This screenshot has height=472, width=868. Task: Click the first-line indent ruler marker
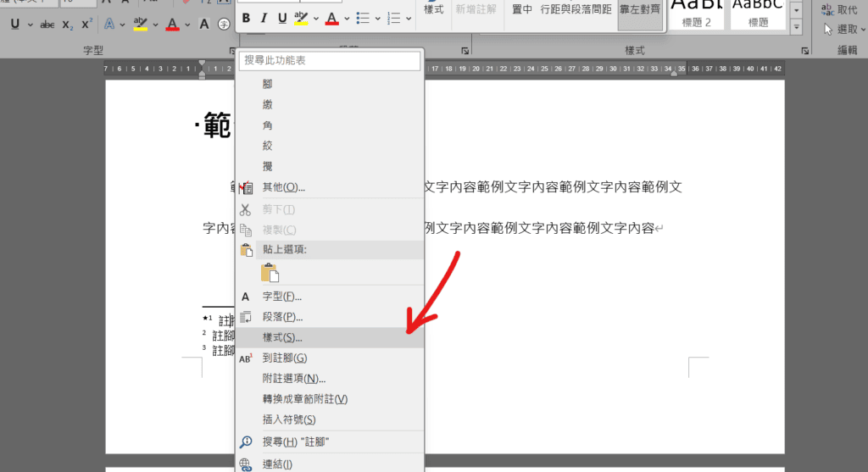click(202, 64)
